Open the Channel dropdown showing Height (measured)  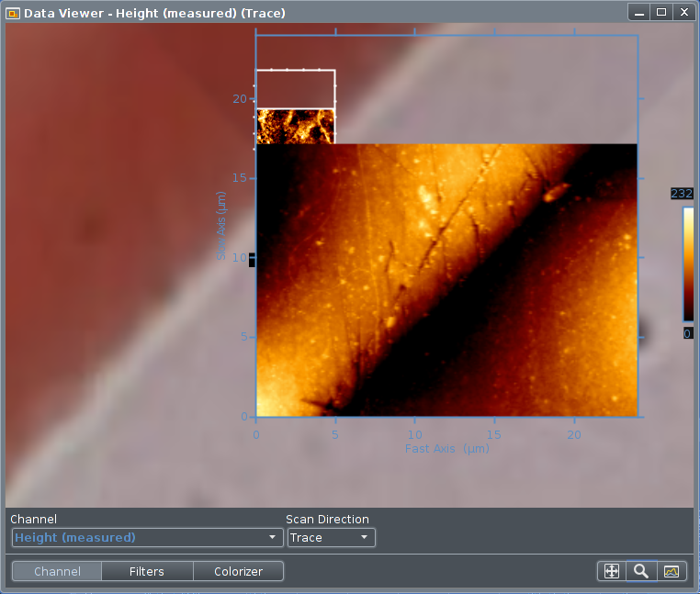147,537
